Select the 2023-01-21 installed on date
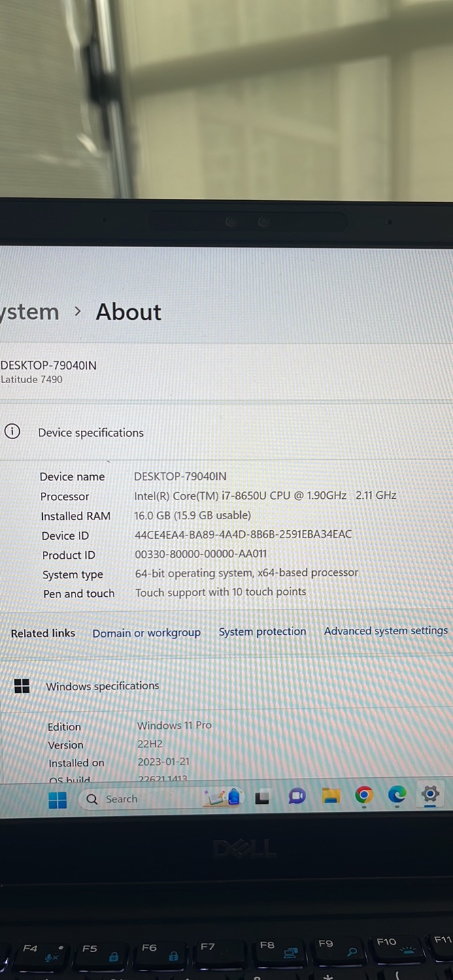Image resolution: width=453 pixels, height=980 pixels. 163,762
